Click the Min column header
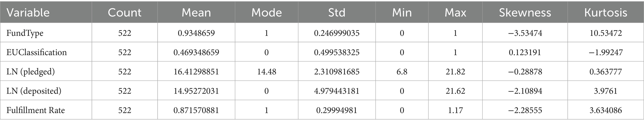This screenshot has height=125, width=644. tap(402, 12)
